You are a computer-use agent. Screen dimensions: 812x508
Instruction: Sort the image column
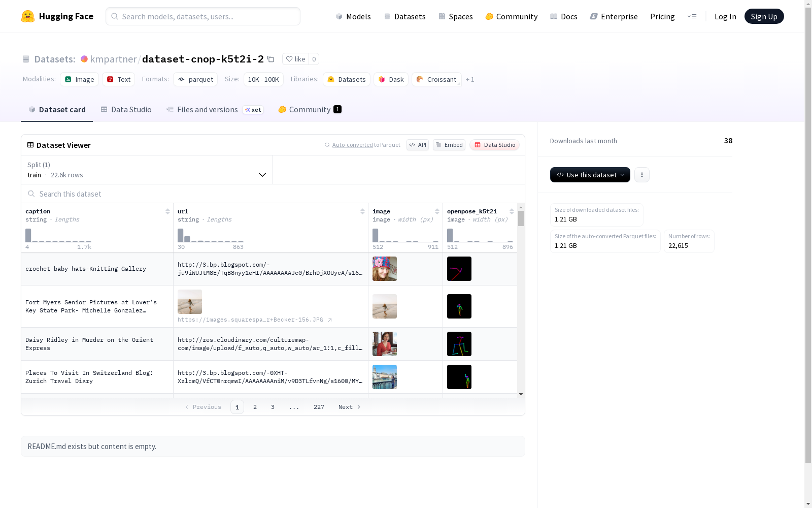437,211
